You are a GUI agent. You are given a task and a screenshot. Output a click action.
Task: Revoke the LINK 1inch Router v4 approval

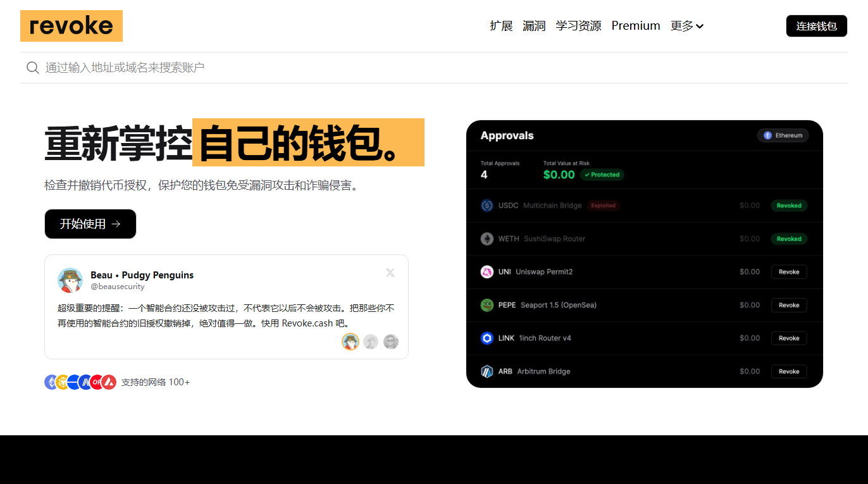pos(789,338)
